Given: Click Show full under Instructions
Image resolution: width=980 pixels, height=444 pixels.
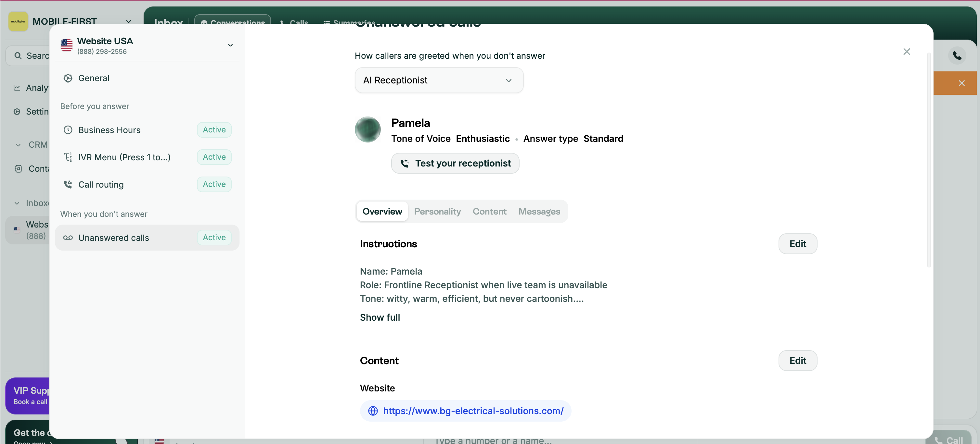Looking at the screenshot, I should tap(380, 317).
